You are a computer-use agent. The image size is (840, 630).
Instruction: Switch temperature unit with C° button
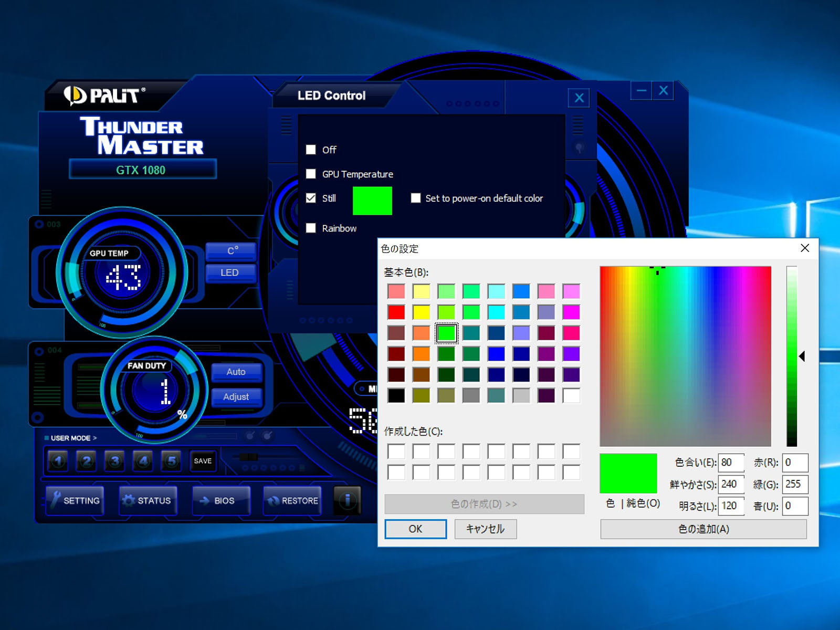click(x=231, y=251)
